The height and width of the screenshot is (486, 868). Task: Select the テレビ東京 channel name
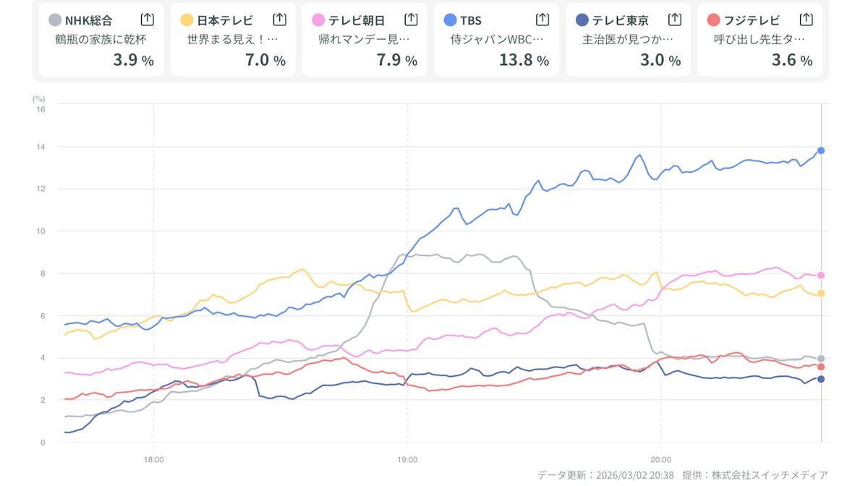pyautogui.click(x=620, y=20)
